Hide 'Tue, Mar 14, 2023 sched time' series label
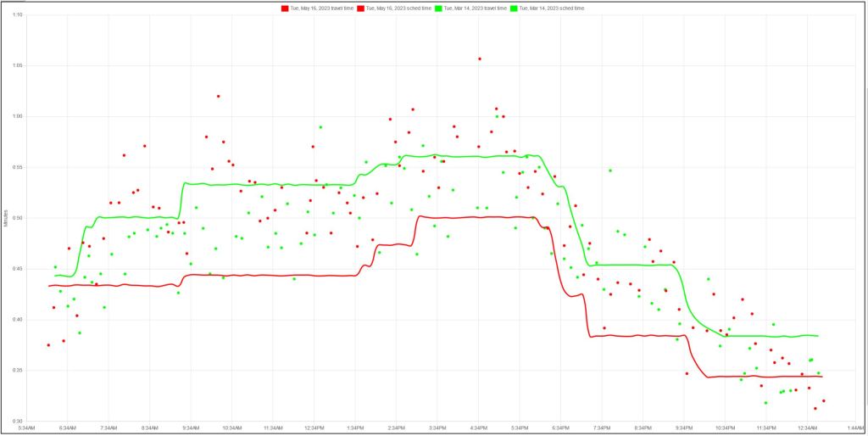 (551, 8)
